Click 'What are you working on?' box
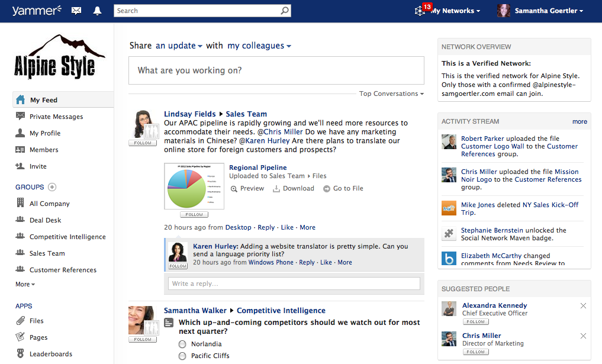Screen dimensions: 602x364 click(x=276, y=70)
